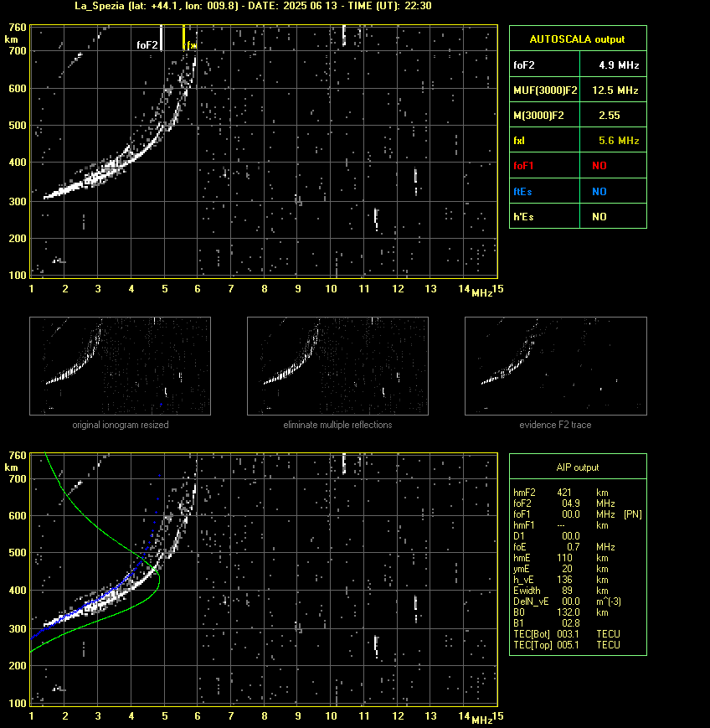This screenshot has width=710, height=728.
Task: Select the h'Es 'NO' value
Action: point(599,216)
